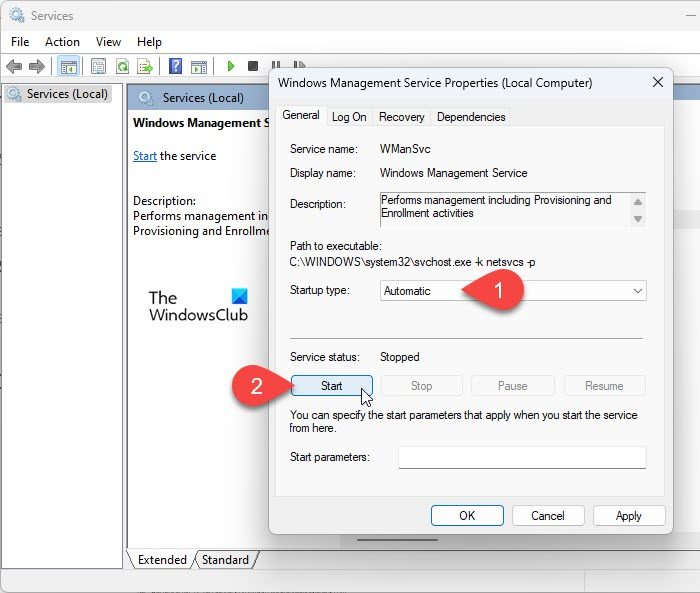
Task: Switch to the Standard view tab
Action: pyautogui.click(x=225, y=560)
